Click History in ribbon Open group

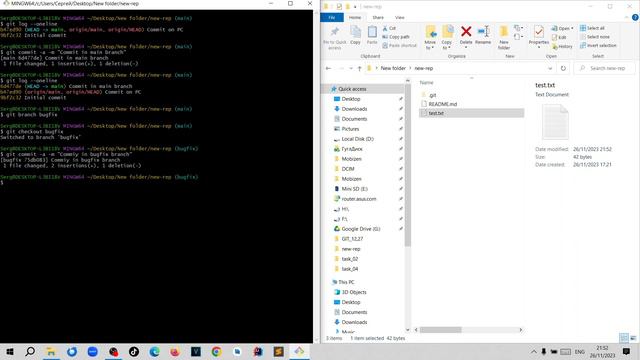[x=562, y=47]
